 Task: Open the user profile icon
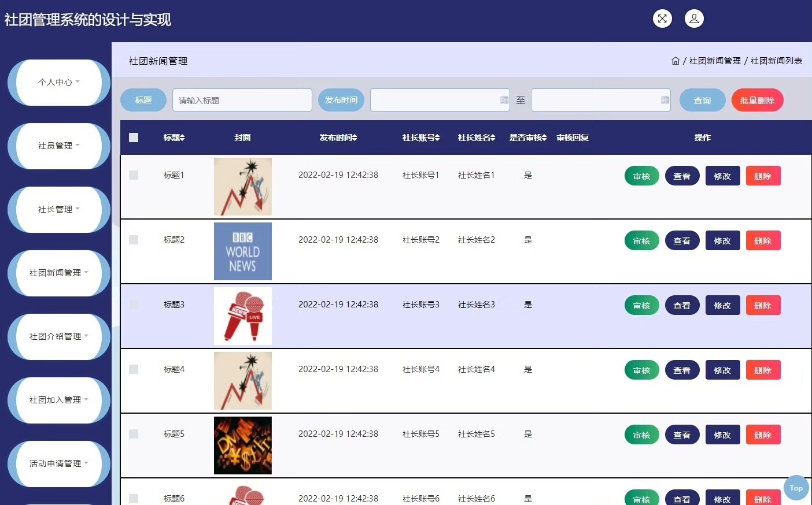click(x=694, y=18)
